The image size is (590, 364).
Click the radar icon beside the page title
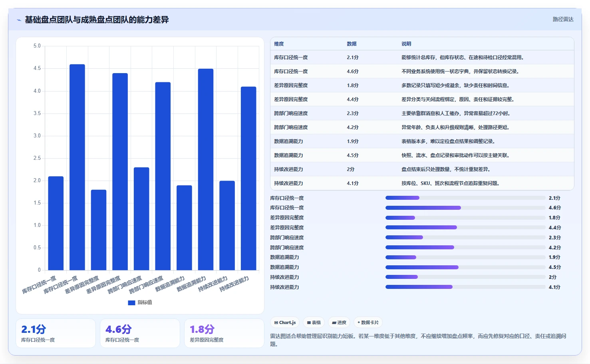[19, 20]
